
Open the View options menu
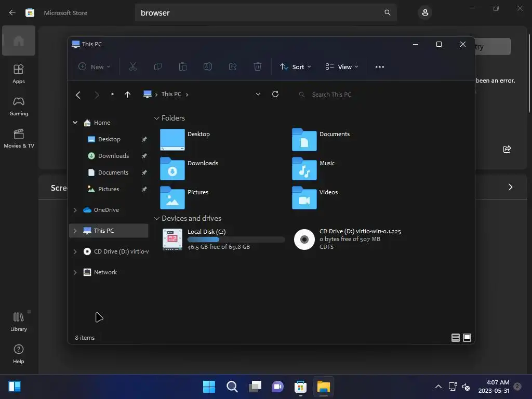click(x=342, y=67)
